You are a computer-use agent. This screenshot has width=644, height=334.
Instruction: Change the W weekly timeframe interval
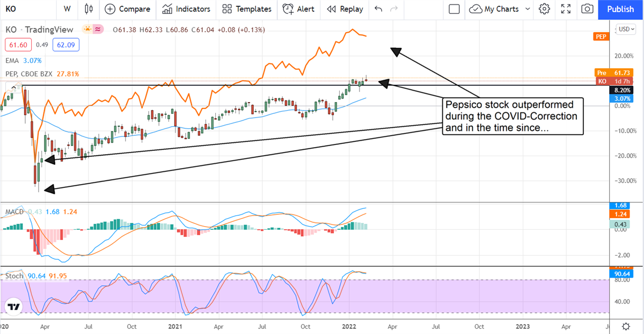tap(67, 9)
